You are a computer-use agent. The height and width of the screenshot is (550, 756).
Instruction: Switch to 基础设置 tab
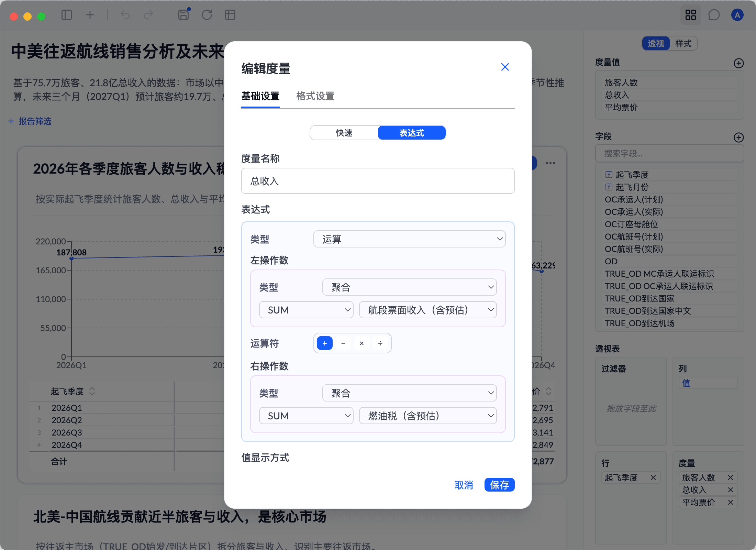point(260,96)
